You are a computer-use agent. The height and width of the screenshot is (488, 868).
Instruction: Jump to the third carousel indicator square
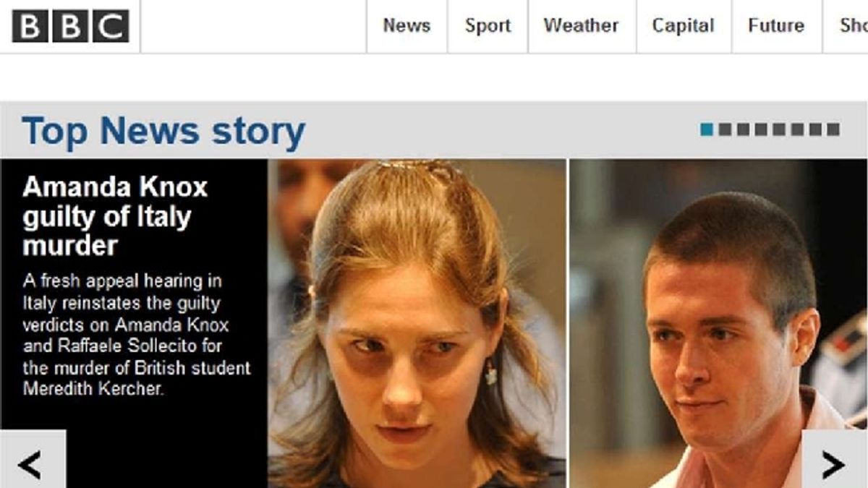pyautogui.click(x=743, y=129)
